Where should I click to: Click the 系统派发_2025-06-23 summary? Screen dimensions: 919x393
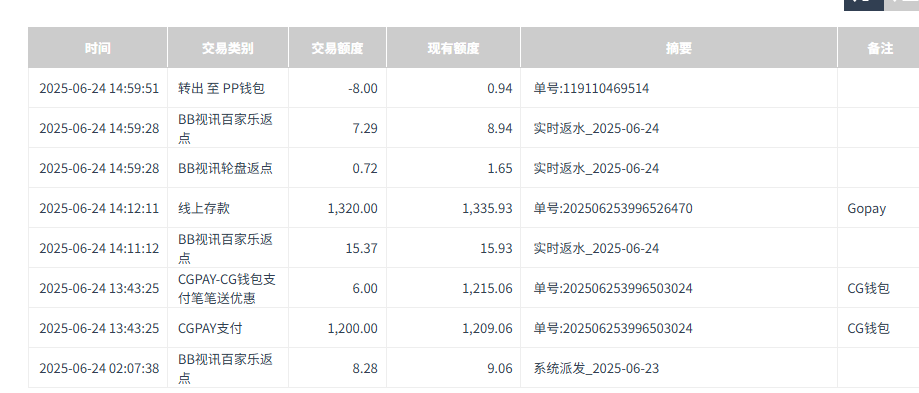(x=596, y=368)
